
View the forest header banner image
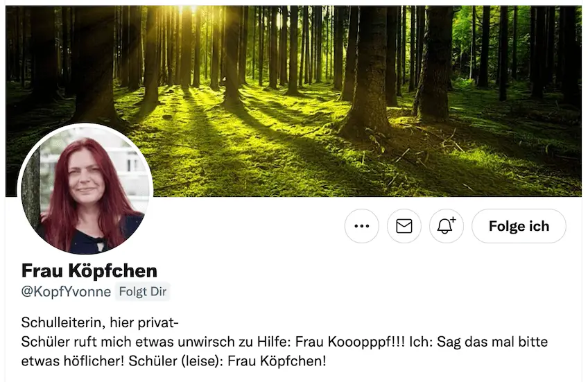pos(293,101)
